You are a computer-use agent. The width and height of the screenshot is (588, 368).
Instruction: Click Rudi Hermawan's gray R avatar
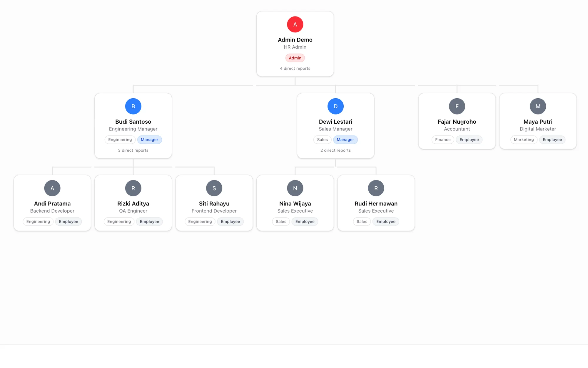(376, 188)
